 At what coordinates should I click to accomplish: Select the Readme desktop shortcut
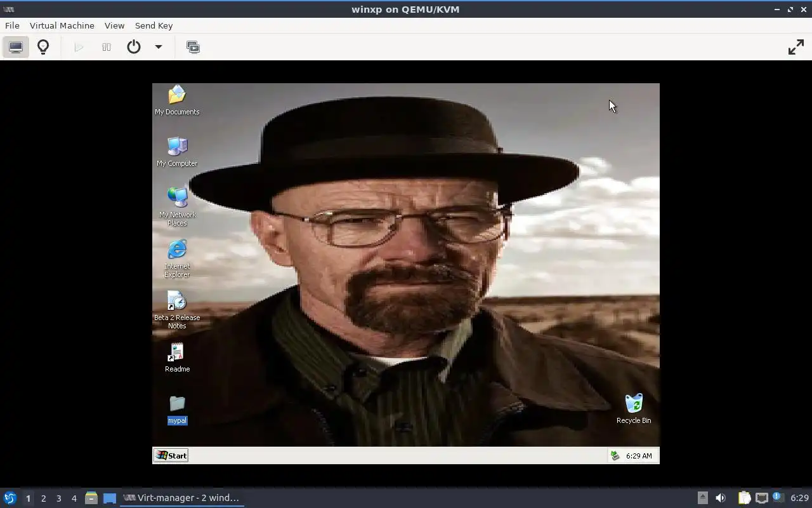pos(177,358)
